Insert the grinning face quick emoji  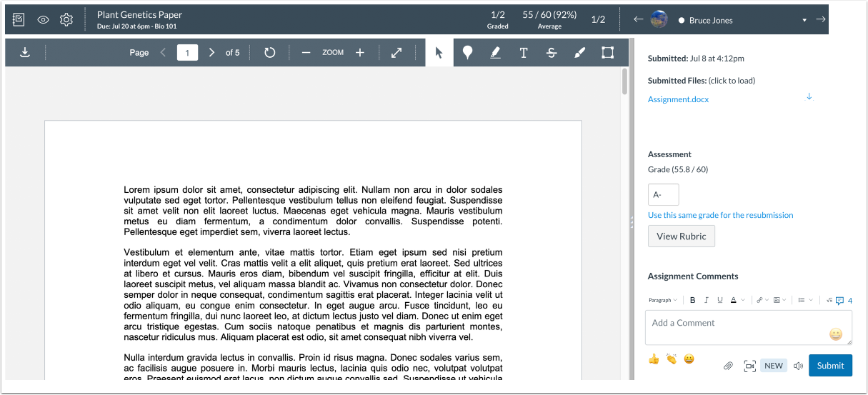click(689, 359)
